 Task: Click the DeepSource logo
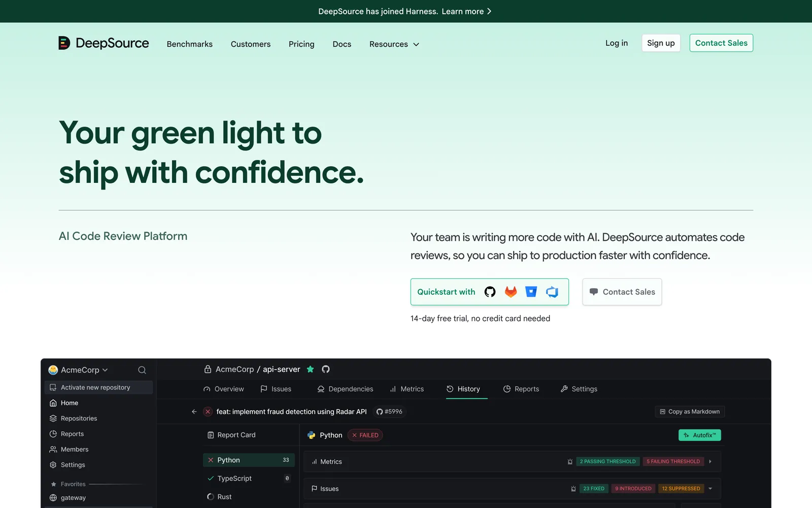(x=104, y=43)
